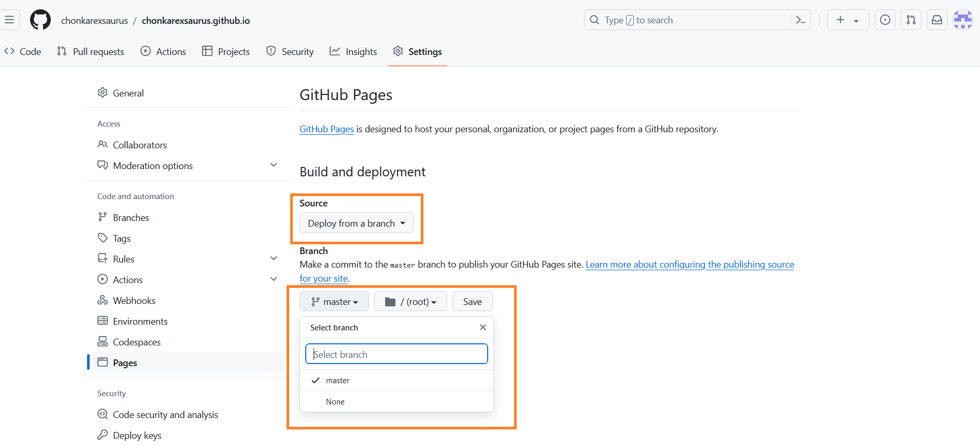Click the Projects table icon

(x=207, y=51)
